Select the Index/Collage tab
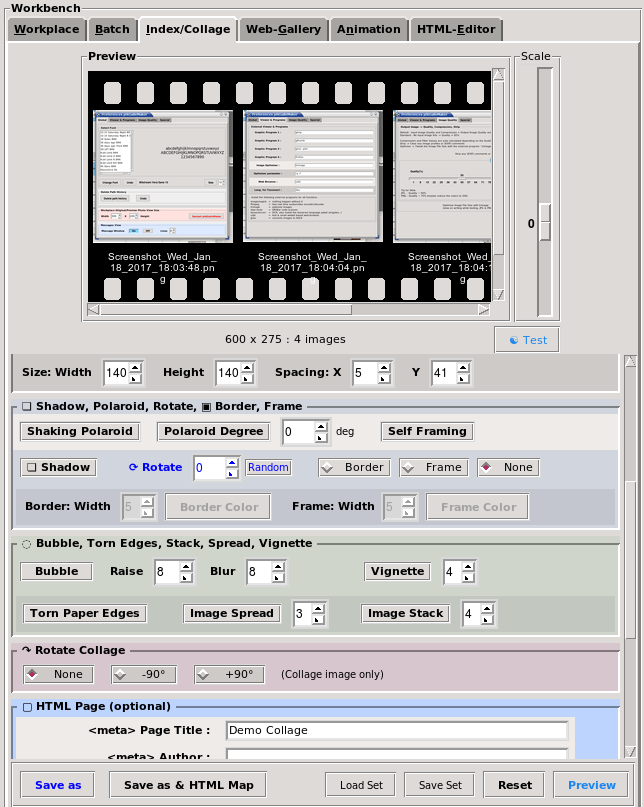The height and width of the screenshot is (807, 644). 188,29
